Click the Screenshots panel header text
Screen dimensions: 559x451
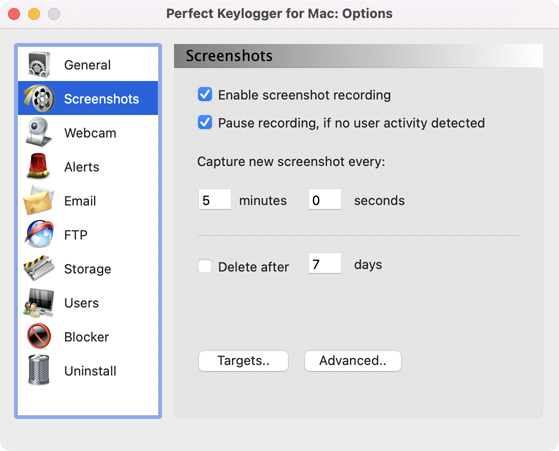(x=229, y=56)
